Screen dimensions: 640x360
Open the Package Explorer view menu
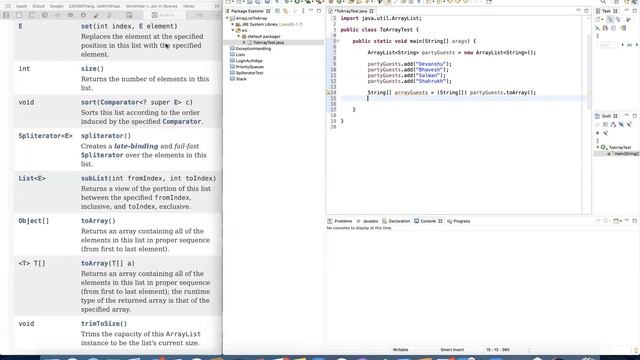coord(303,11)
